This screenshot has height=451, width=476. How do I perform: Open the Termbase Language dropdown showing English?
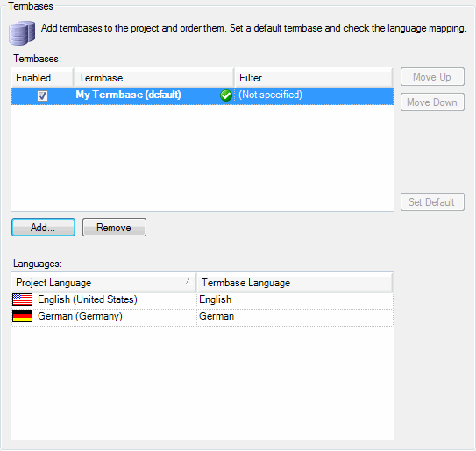295,299
